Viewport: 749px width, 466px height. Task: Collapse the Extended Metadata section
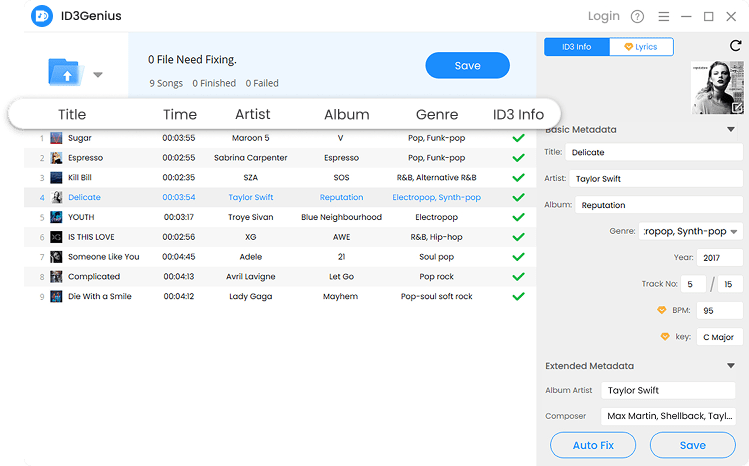(730, 366)
